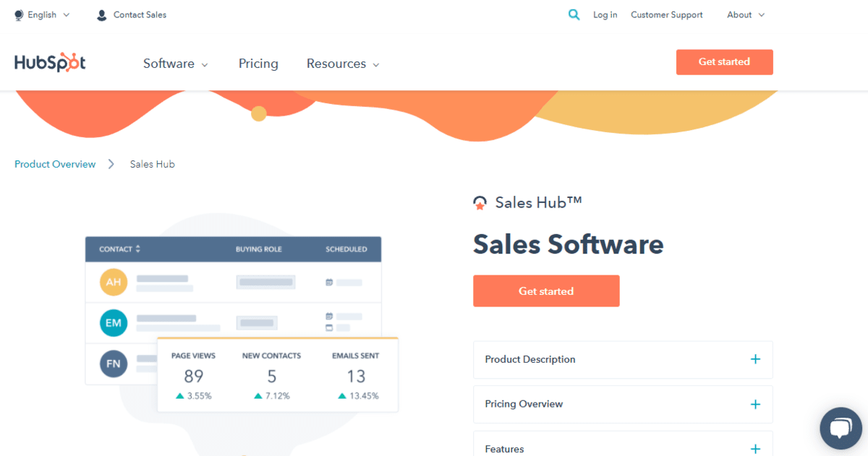Open the Pricing page
This screenshot has height=456, width=868.
(x=258, y=64)
